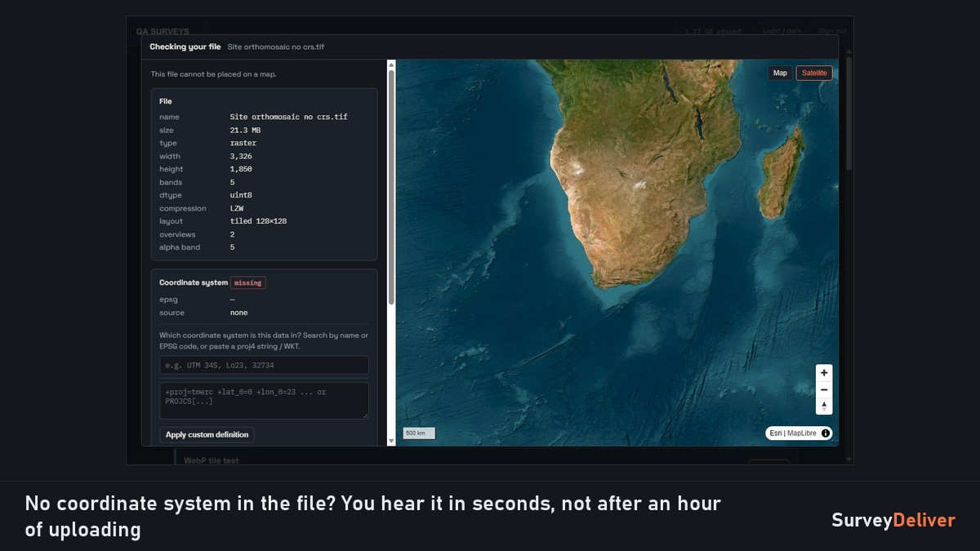Select the dtype value 'uint8'
The height and width of the screenshot is (551, 980).
[241, 195]
